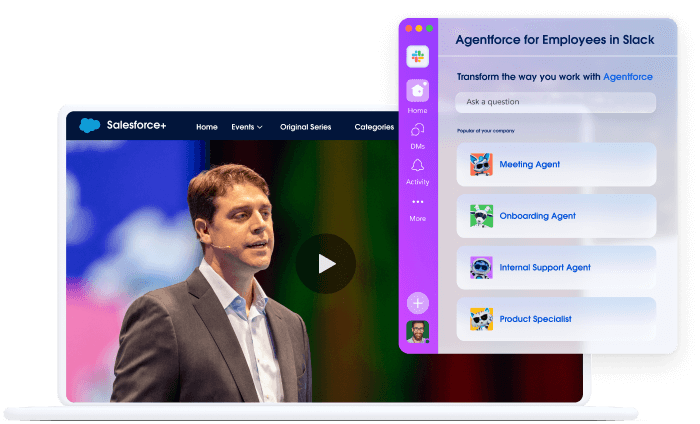Click the Salesforce+ brand text
This screenshot has width=700, height=424.
coord(136,125)
